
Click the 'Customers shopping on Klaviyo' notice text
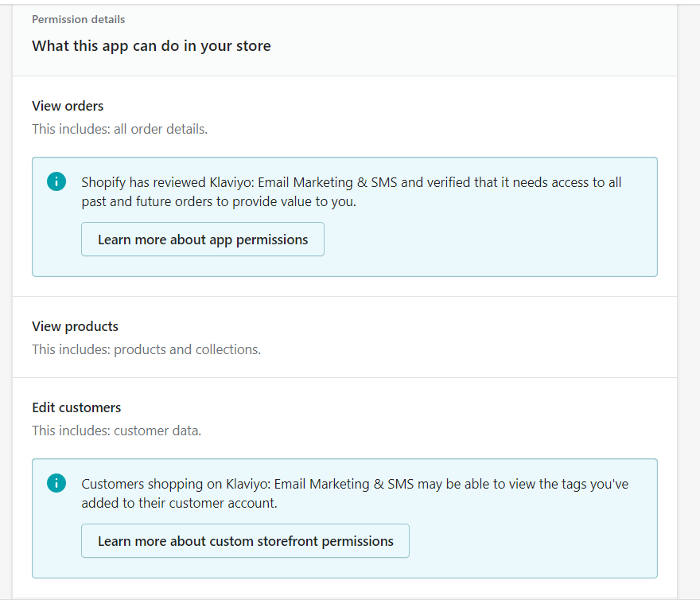[355, 493]
